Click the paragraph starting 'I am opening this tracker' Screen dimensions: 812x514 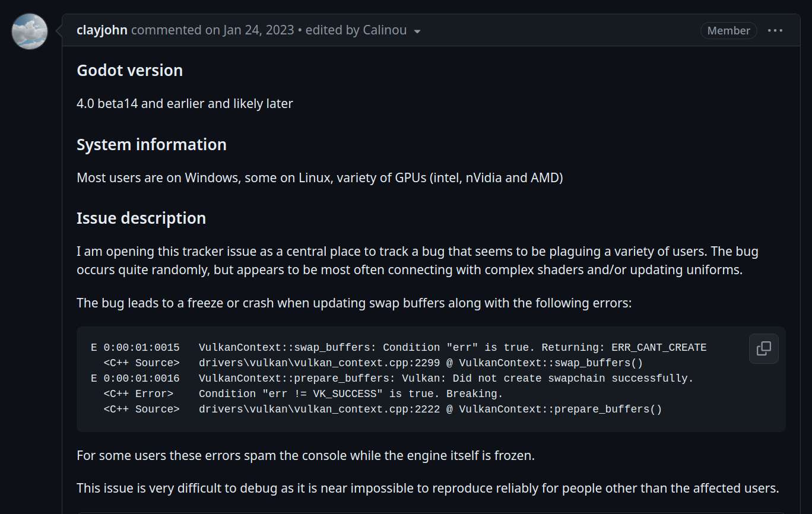(417, 260)
